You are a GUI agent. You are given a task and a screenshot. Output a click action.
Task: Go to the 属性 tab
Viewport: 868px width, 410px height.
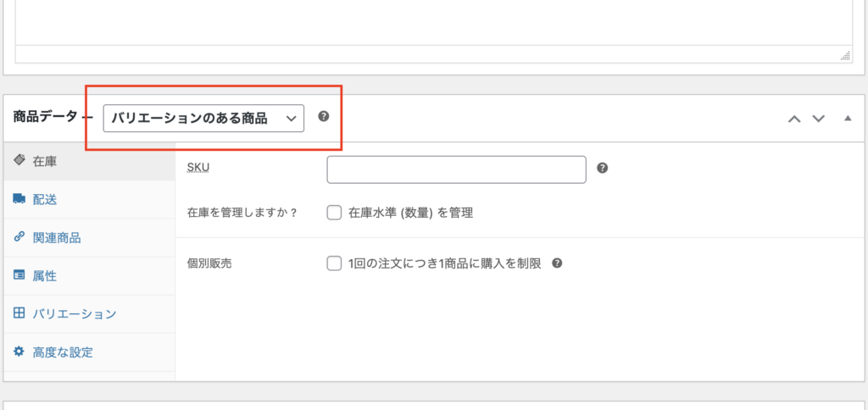click(44, 276)
